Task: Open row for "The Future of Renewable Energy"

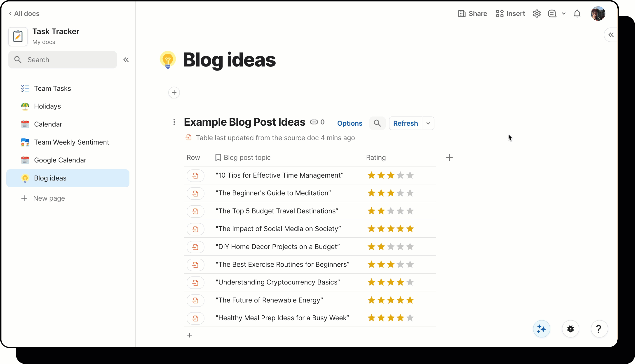Action: (195, 300)
